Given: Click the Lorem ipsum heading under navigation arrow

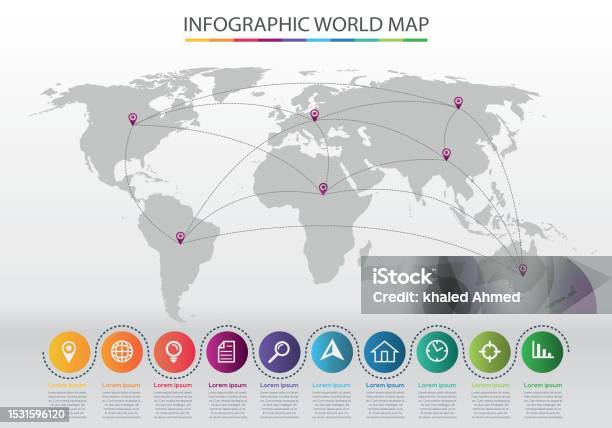Looking at the screenshot, I should [331, 385].
